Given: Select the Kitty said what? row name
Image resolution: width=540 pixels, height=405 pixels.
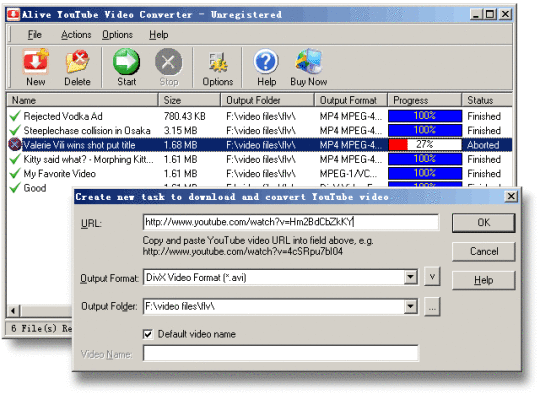Looking at the screenshot, I should (89, 159).
